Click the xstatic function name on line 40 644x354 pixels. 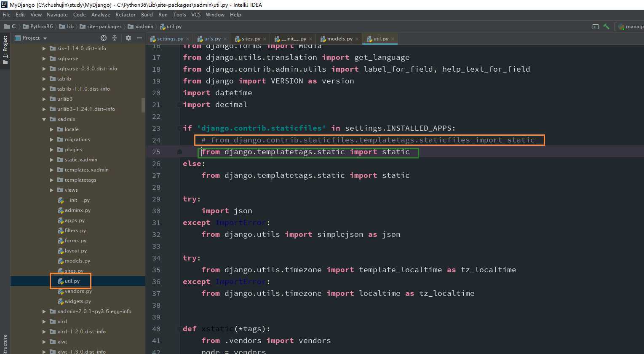point(218,329)
